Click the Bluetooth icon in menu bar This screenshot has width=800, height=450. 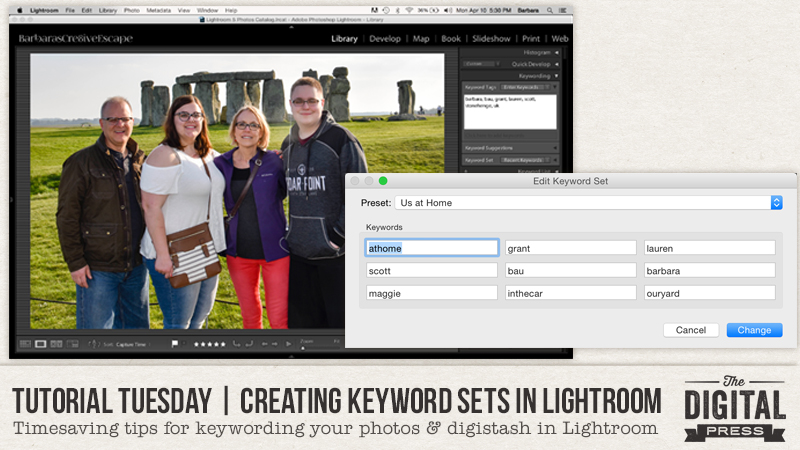(398, 10)
